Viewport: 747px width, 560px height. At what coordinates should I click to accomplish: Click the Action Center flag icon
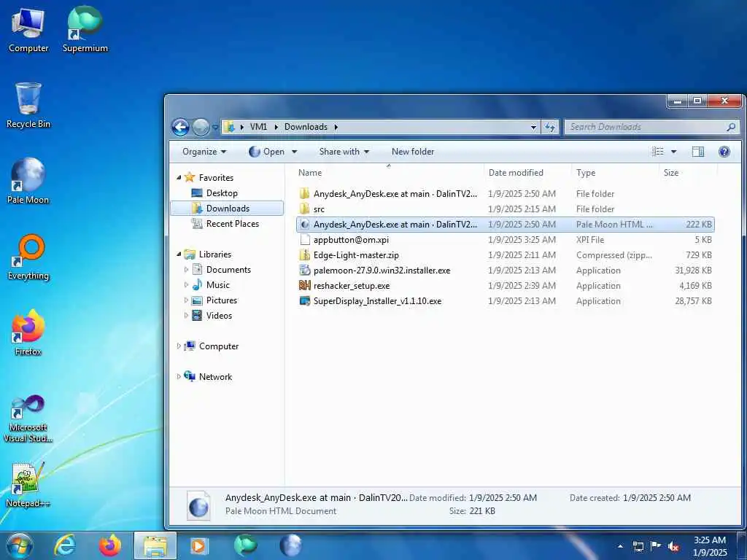[656, 546]
